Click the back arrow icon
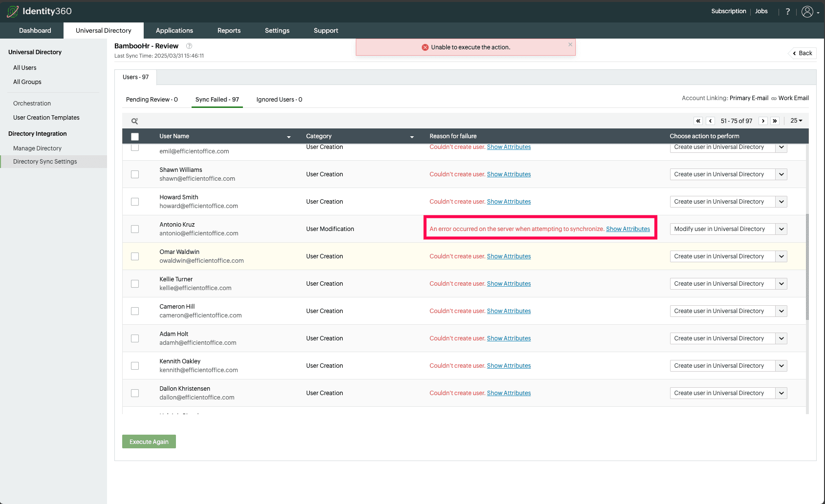Viewport: 825px width, 504px height. click(x=795, y=53)
